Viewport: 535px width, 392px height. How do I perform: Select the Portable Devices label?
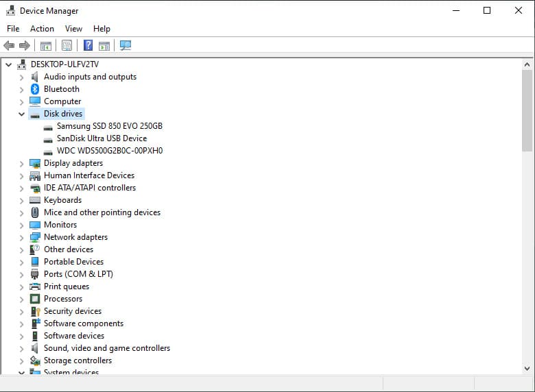(73, 262)
